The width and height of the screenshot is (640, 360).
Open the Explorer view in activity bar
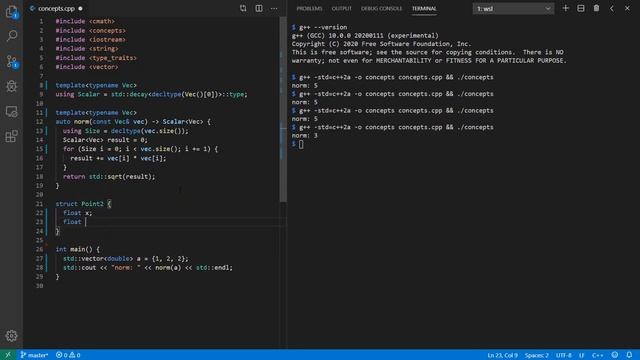tap(11, 12)
